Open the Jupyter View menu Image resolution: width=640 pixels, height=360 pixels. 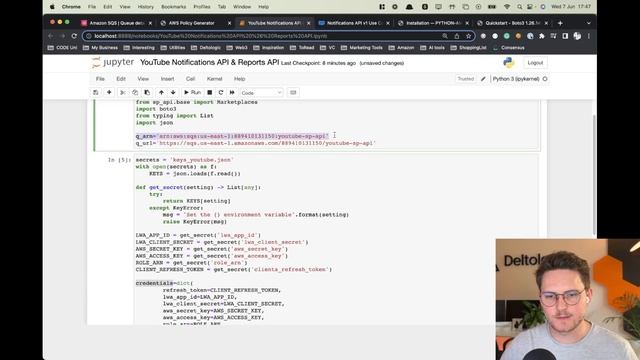[x=143, y=79]
